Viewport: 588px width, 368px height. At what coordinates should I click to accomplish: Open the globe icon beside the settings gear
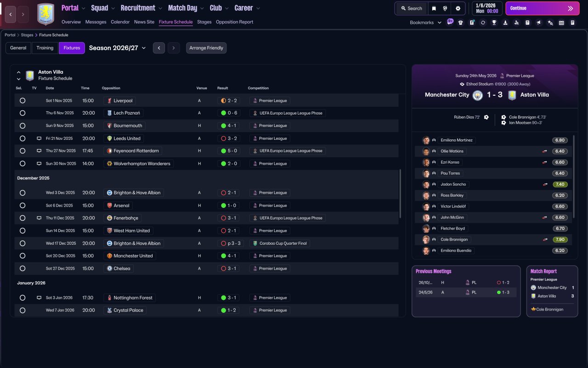[445, 8]
